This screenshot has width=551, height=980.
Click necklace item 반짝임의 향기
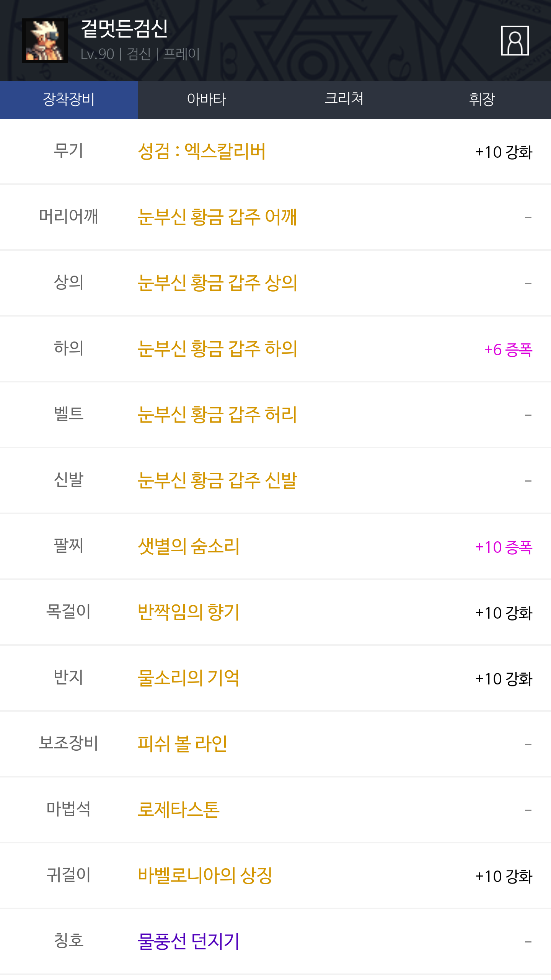click(x=188, y=612)
